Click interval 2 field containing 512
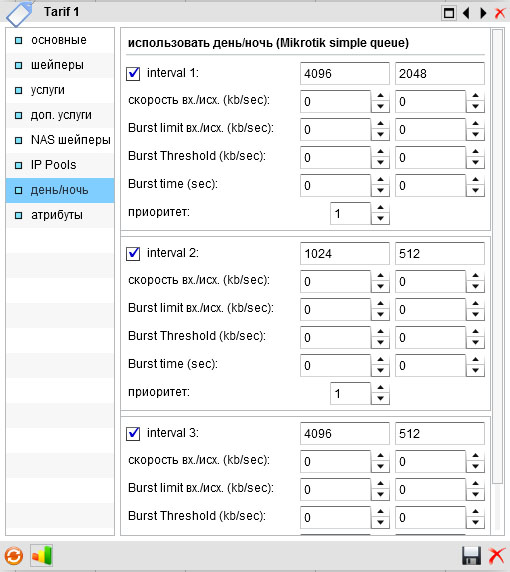Screen dimensions: 510x572 click(x=440, y=254)
